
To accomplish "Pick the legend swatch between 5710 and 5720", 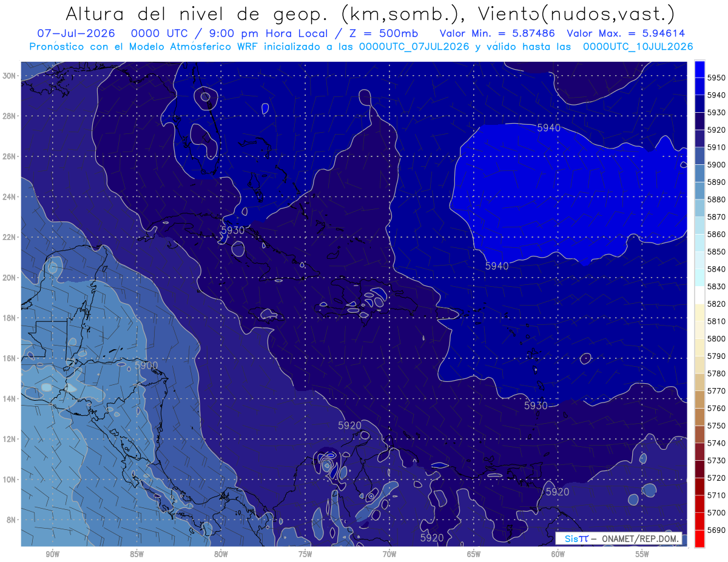I will pyautogui.click(x=699, y=486).
